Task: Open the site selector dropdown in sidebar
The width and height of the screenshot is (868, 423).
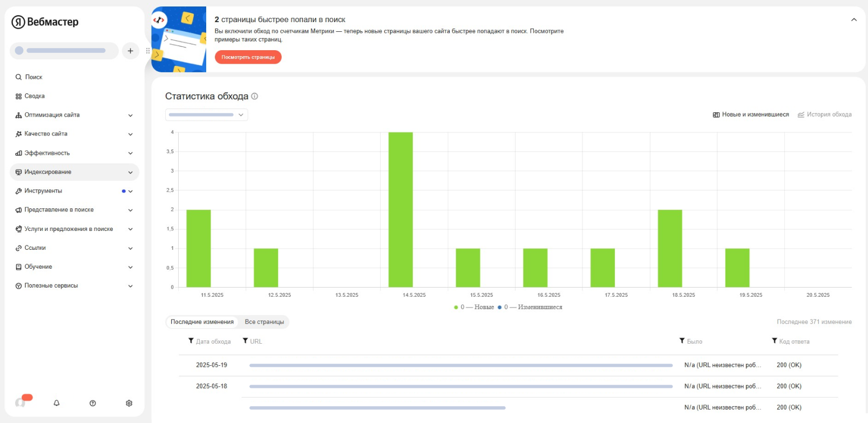Action: pyautogui.click(x=64, y=51)
